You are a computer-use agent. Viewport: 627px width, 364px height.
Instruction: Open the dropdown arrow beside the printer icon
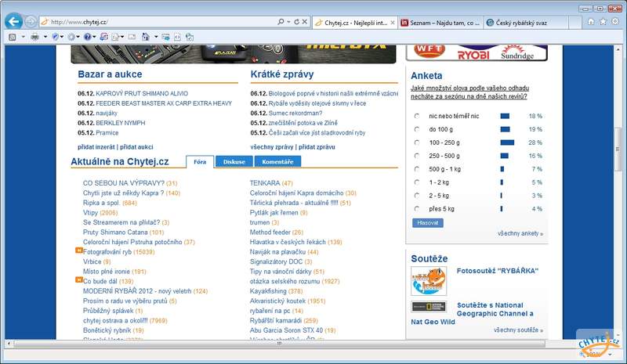pos(44,37)
